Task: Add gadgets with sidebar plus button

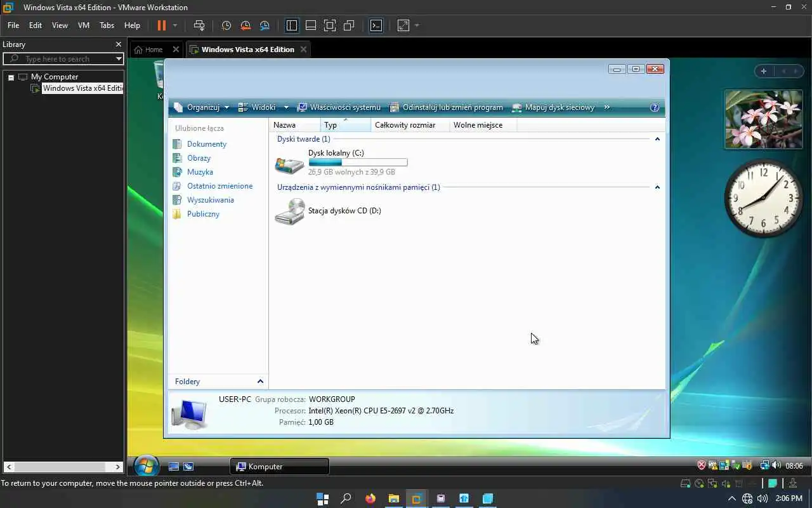Action: point(764,71)
